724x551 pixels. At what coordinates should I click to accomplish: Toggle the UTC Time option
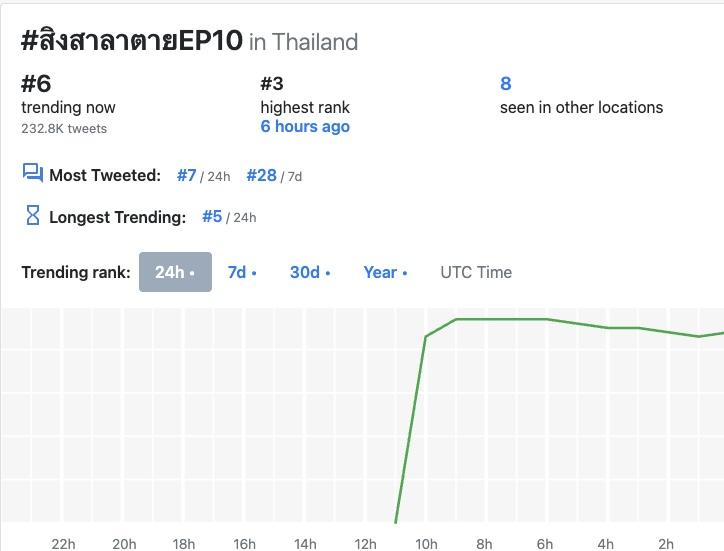[476, 272]
